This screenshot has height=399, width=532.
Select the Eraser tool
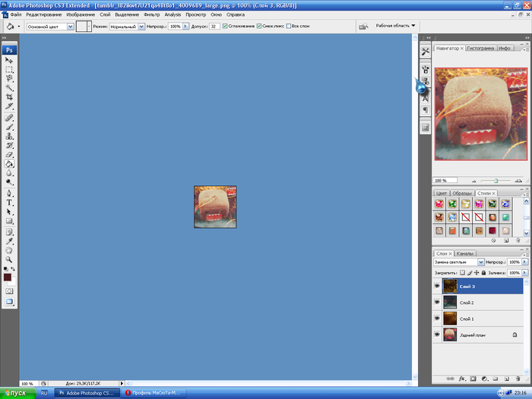tap(9, 154)
